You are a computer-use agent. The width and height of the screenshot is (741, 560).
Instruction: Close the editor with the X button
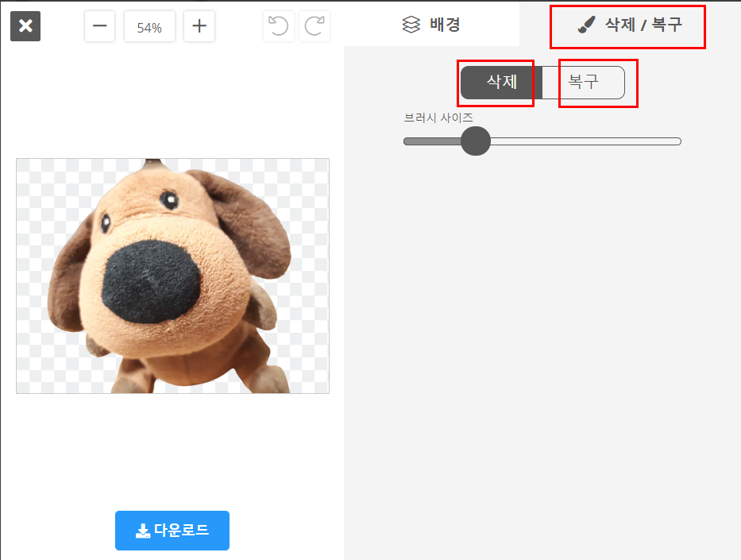(25, 26)
